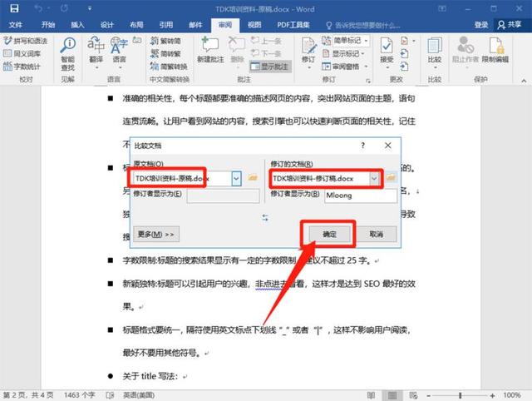Open the PDF工具集 tab
This screenshot has height=401, width=532.
click(x=293, y=25)
